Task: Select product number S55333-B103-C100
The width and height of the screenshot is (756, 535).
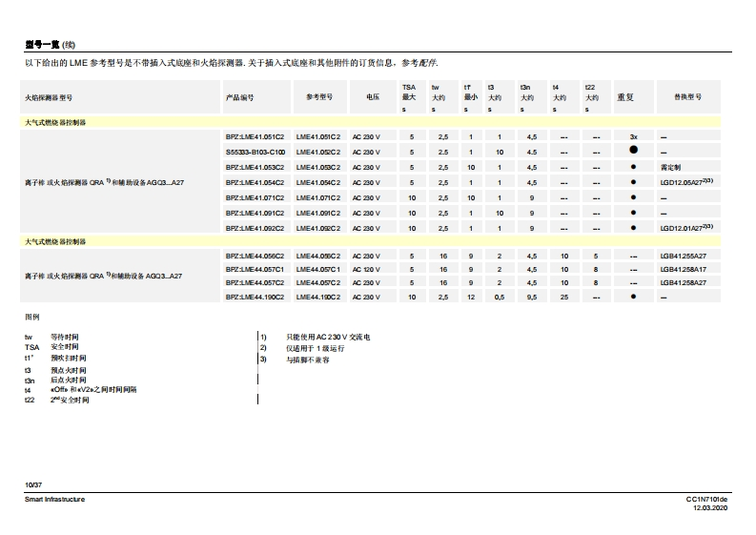Action: click(x=255, y=152)
